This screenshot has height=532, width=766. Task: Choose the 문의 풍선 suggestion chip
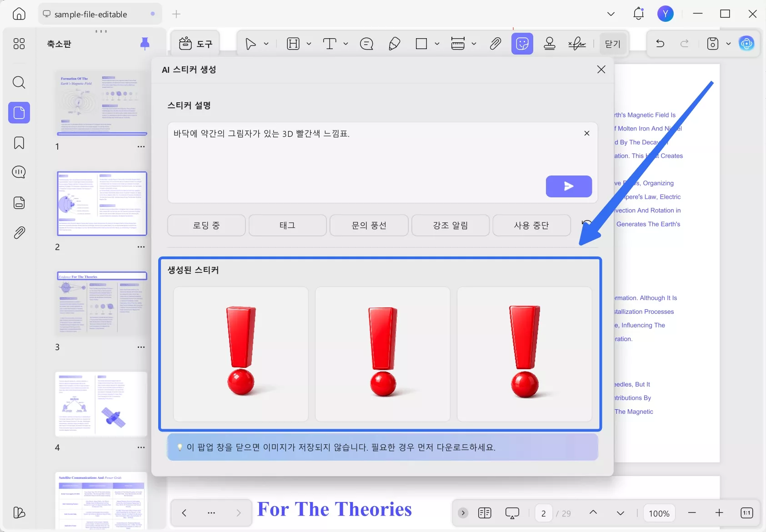click(369, 226)
